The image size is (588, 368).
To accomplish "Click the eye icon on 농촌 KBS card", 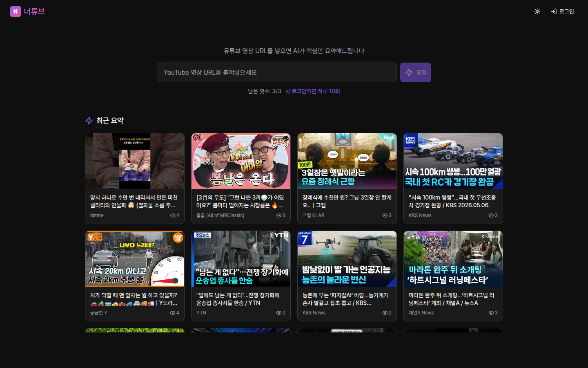I will click(x=385, y=313).
